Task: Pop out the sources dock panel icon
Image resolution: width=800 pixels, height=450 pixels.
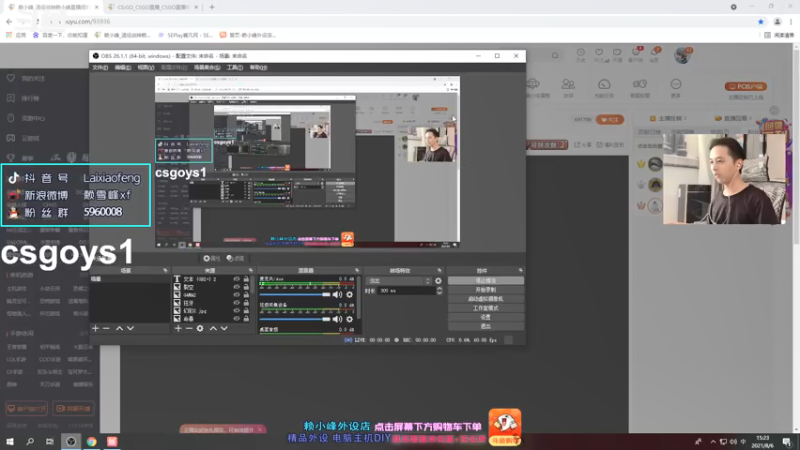Action: (x=251, y=270)
